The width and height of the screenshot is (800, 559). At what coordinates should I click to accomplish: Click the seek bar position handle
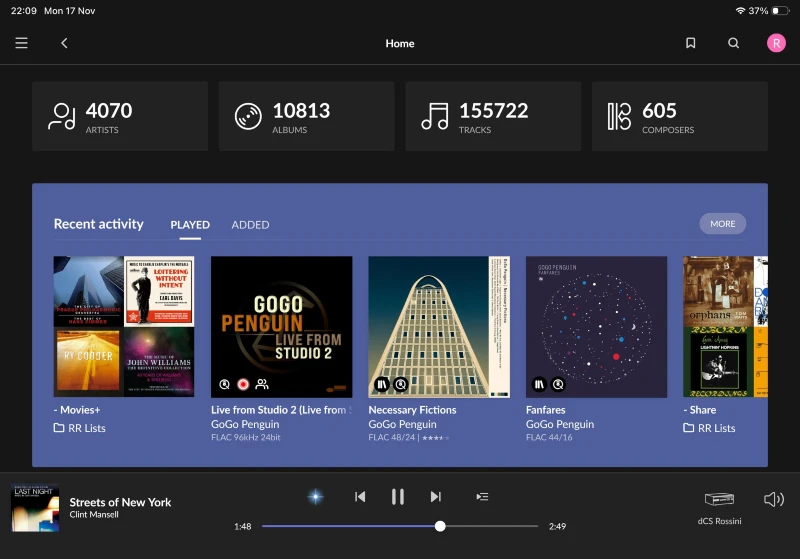pyautogui.click(x=440, y=526)
